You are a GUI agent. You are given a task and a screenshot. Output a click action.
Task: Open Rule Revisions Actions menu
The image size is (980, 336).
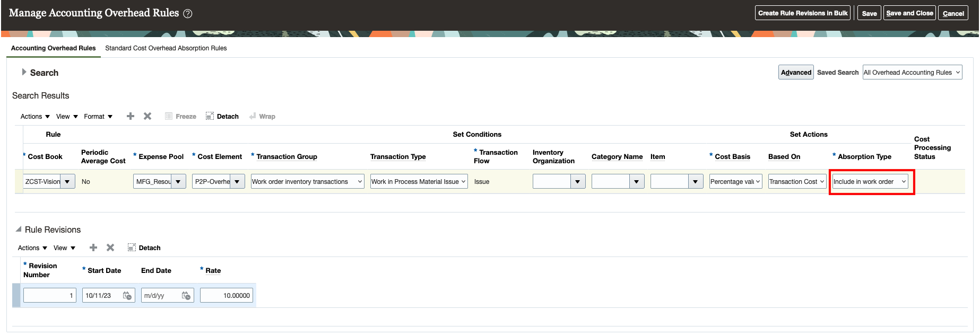point(32,248)
